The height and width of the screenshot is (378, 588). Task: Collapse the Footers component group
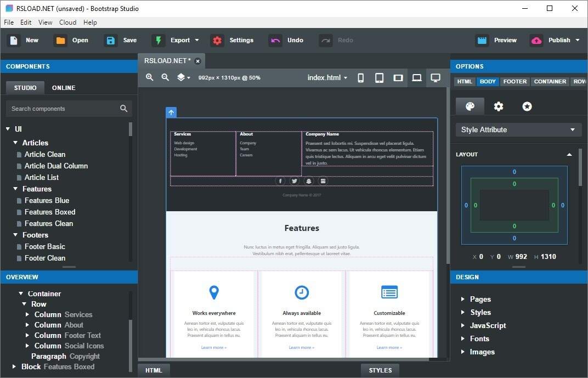15,235
